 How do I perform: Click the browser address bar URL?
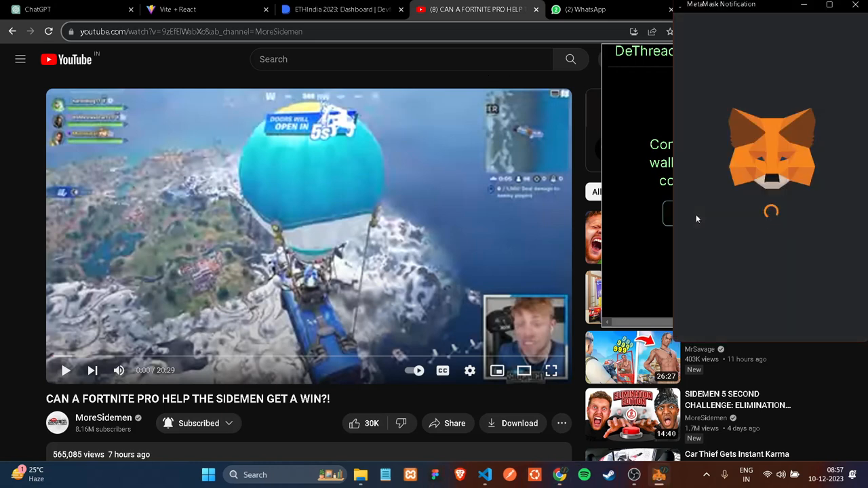191,31
